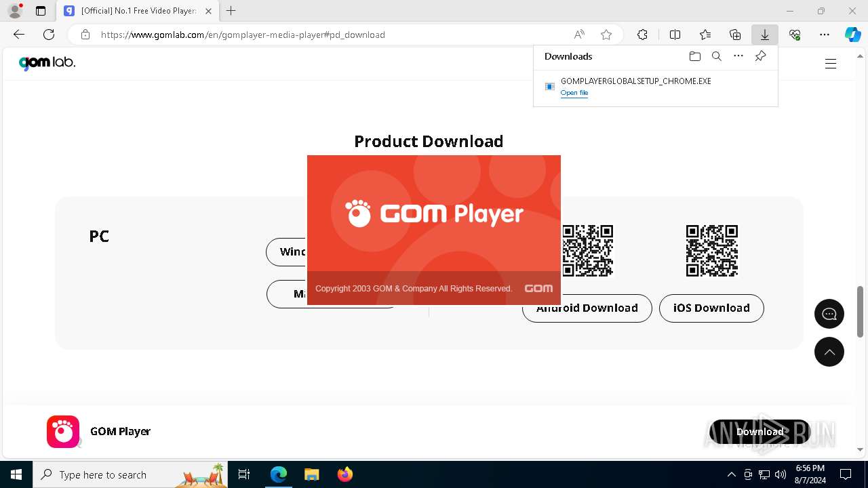Toggle the Downloads toolbar button

pos(765,35)
